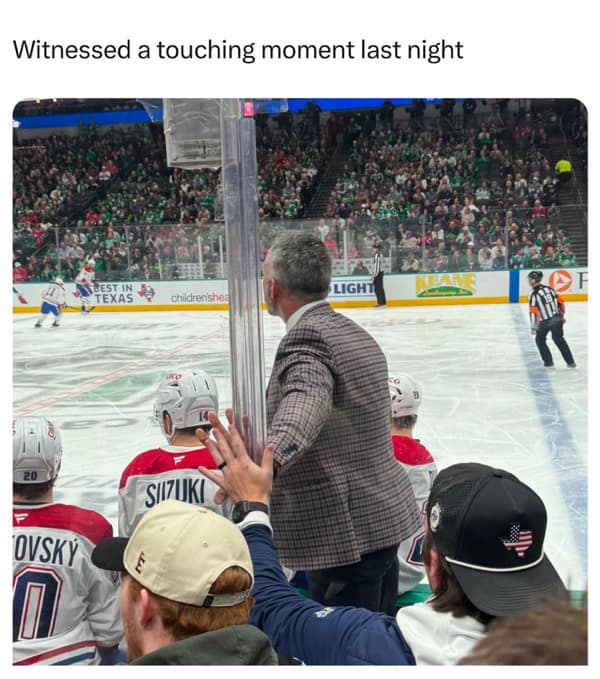Click the coach's checkered blazer
This screenshot has width=600, height=679.
pyautogui.click(x=335, y=437)
